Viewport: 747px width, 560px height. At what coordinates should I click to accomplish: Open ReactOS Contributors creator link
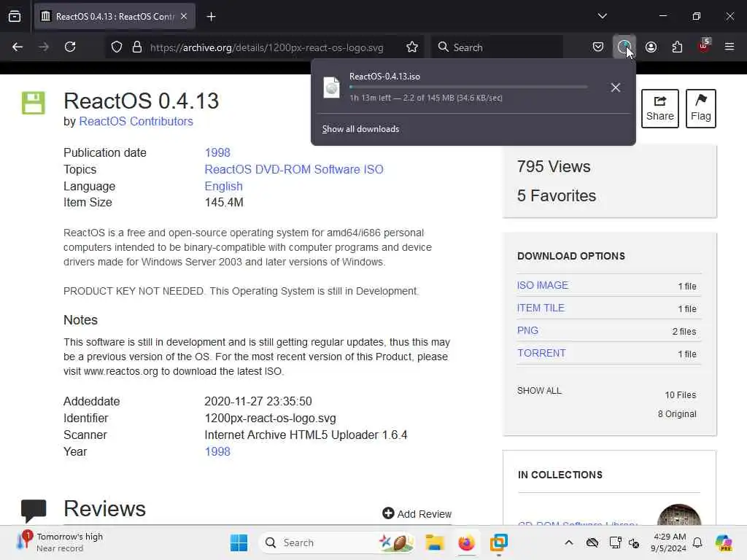[x=136, y=122]
